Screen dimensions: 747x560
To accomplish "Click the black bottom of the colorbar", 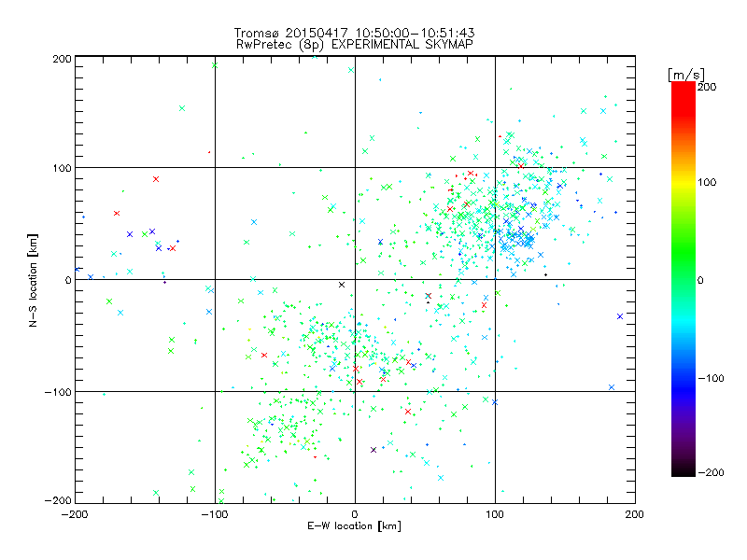I will (x=684, y=470).
